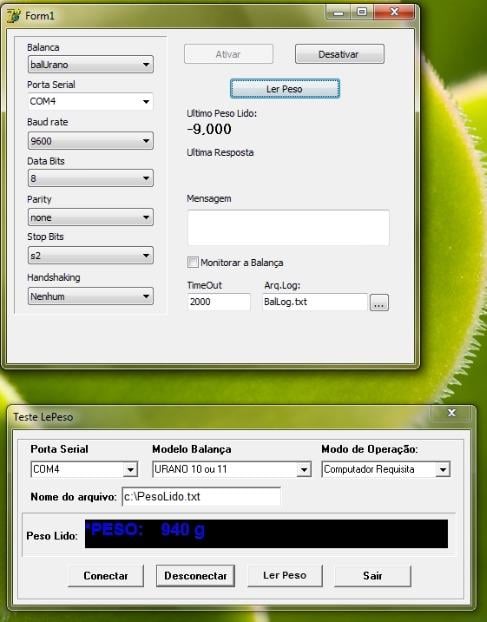Close the Teste LePeso window
This screenshot has height=622, width=487.
click(451, 413)
